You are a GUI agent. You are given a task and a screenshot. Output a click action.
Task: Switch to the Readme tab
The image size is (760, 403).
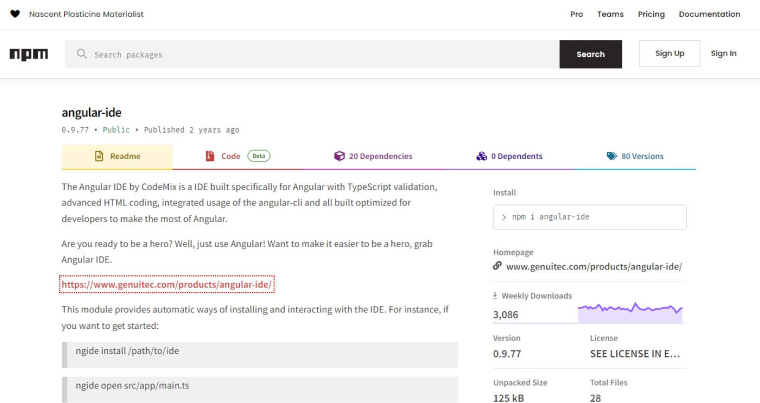coord(117,157)
